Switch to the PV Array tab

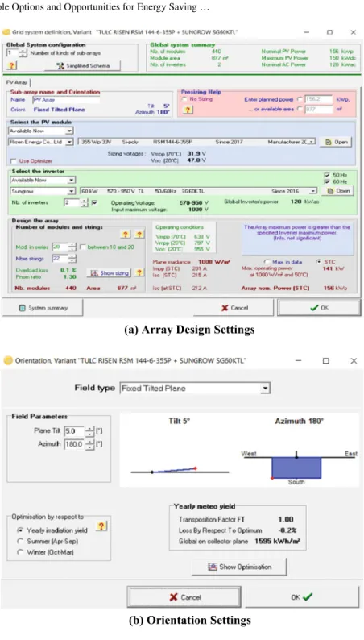16,82
